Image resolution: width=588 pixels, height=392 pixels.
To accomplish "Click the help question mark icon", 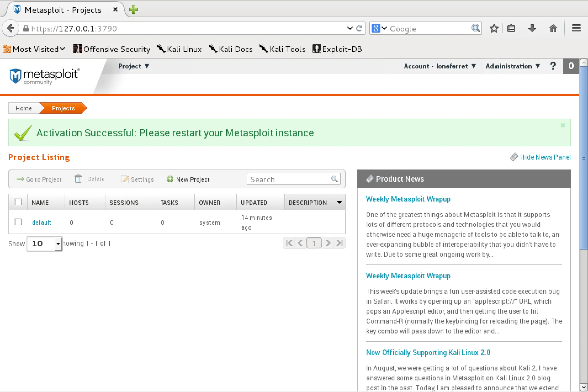I will click(553, 66).
